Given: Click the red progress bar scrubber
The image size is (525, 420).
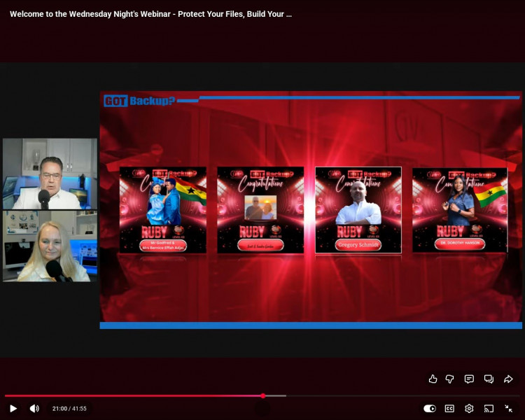Looking at the screenshot, I should click(x=263, y=395).
